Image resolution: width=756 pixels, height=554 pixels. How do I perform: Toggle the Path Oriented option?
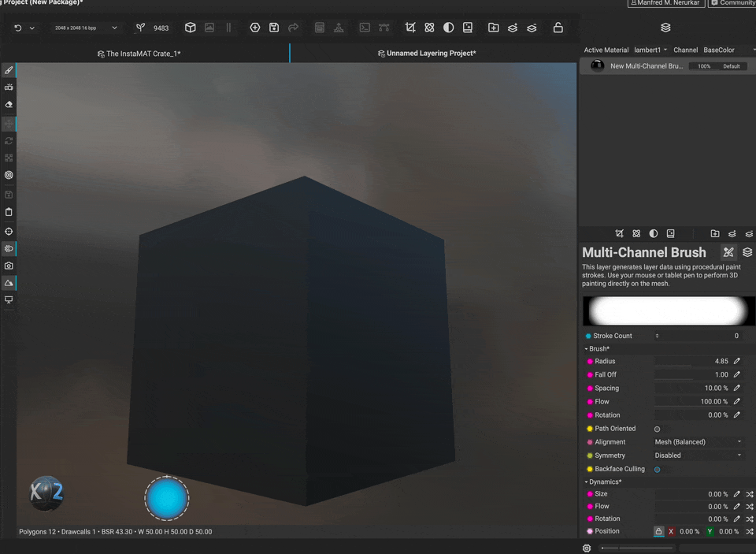[657, 429]
